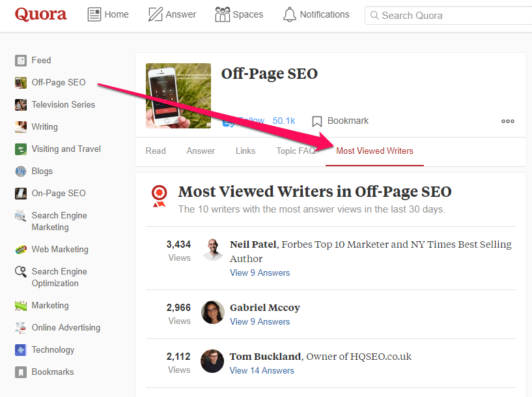
Task: Open Gabriel Mccoy's profile name
Action: [265, 308]
